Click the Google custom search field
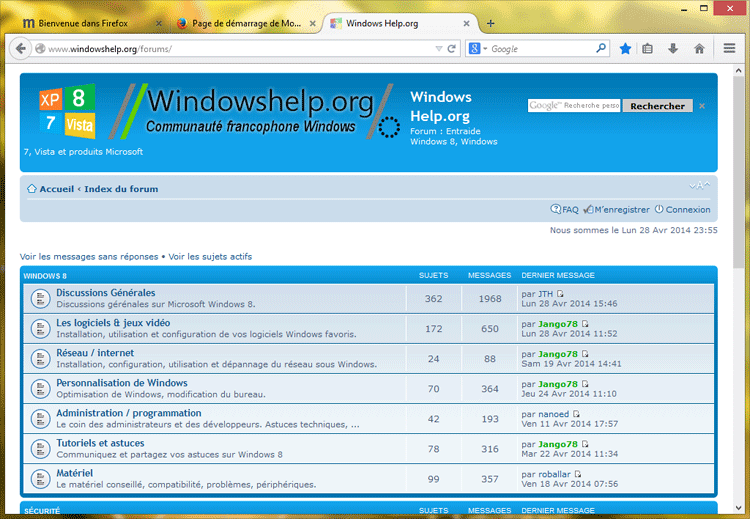Viewport: 750px width, 519px height. tap(574, 105)
